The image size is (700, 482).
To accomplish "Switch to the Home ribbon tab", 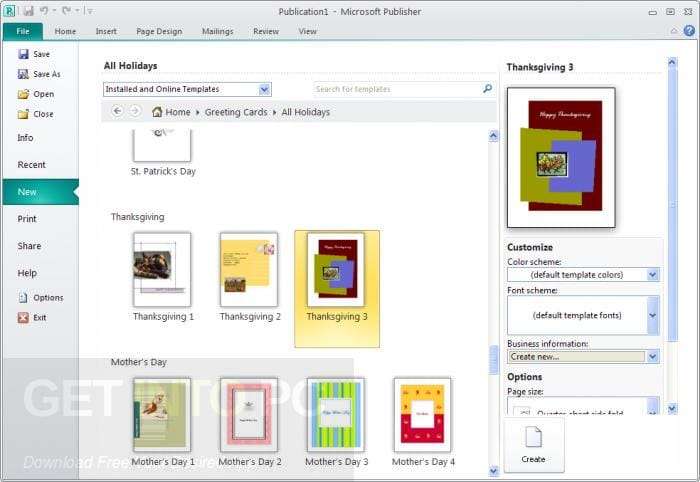I will click(x=65, y=31).
